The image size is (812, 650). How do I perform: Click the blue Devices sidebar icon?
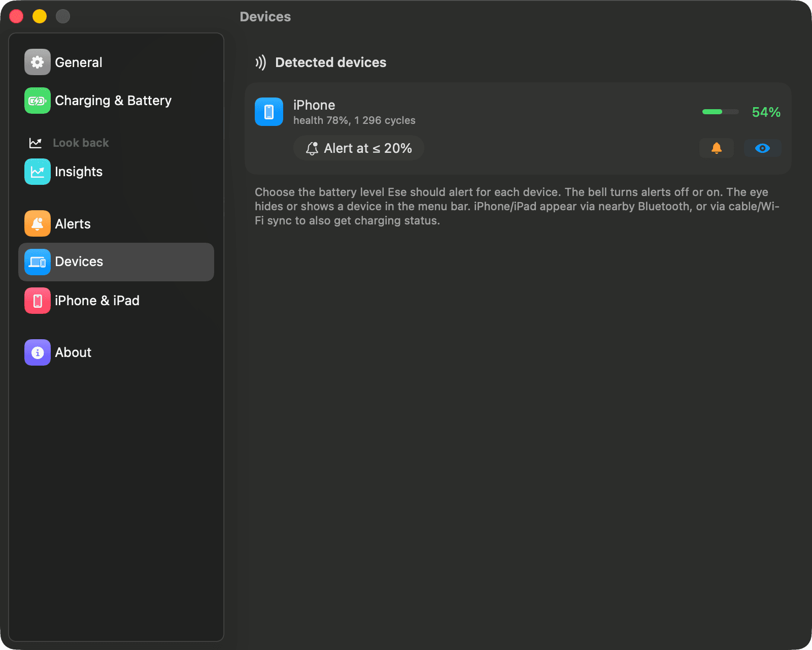[x=38, y=262]
